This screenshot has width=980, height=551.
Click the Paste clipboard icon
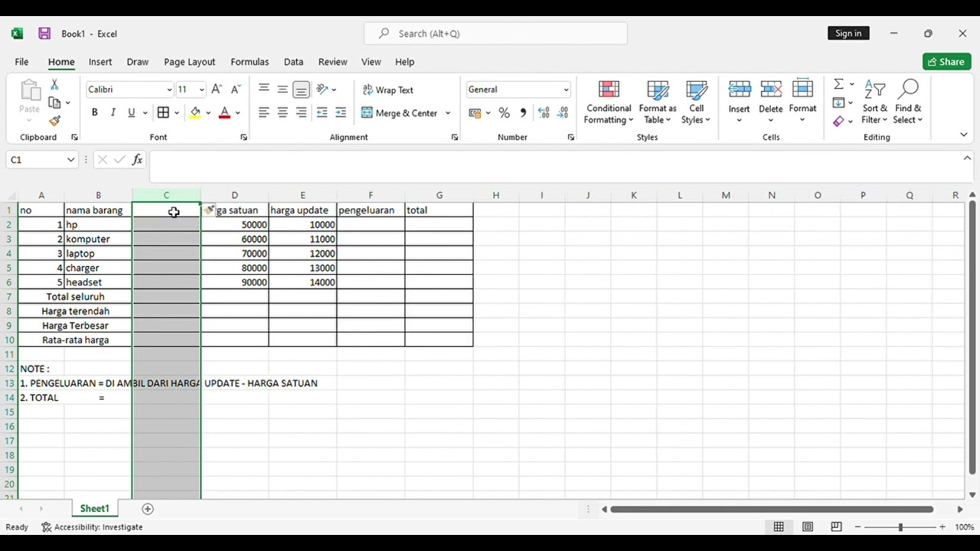tap(30, 90)
